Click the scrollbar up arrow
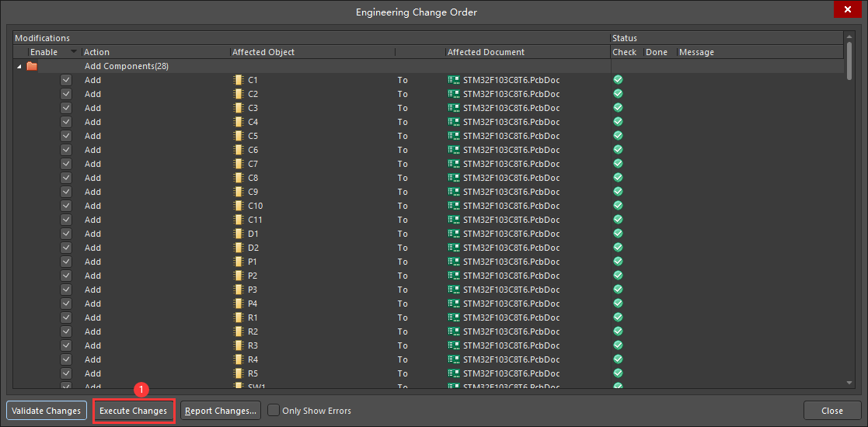This screenshot has width=868, height=427. [849, 36]
